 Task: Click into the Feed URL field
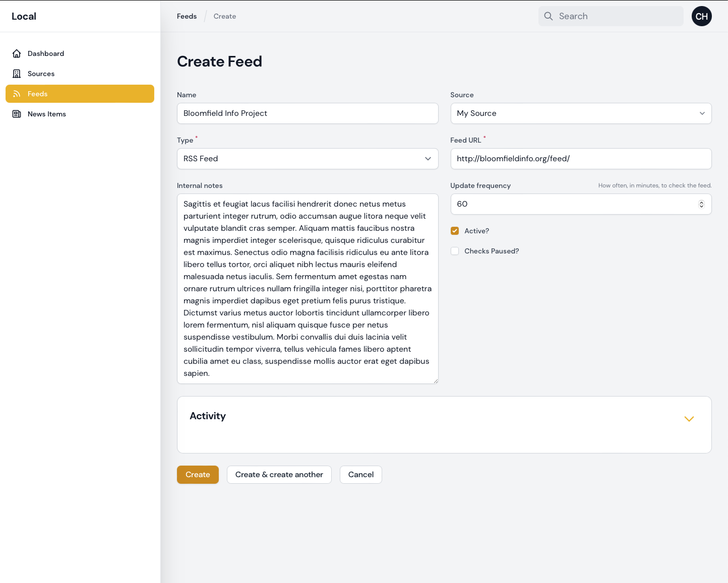click(580, 159)
